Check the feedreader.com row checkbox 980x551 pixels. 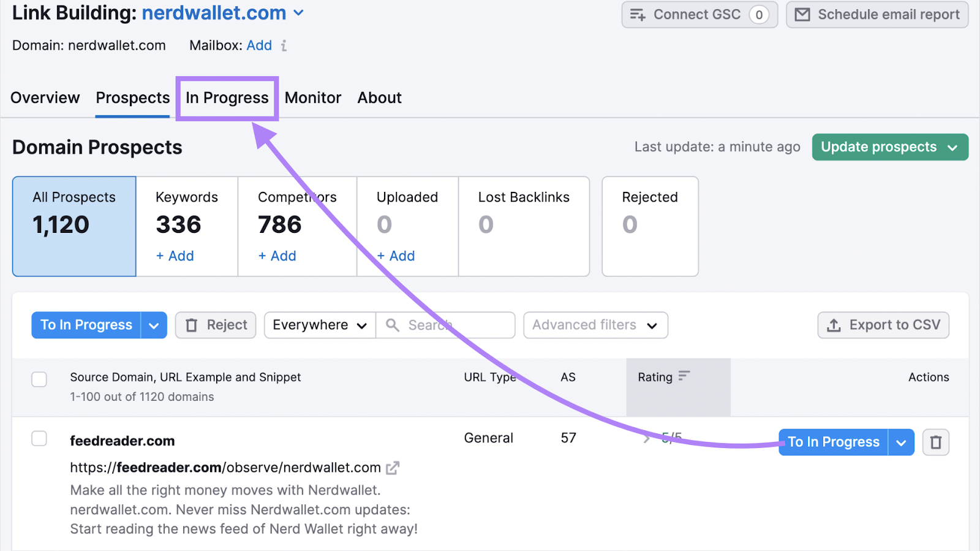pos(39,438)
